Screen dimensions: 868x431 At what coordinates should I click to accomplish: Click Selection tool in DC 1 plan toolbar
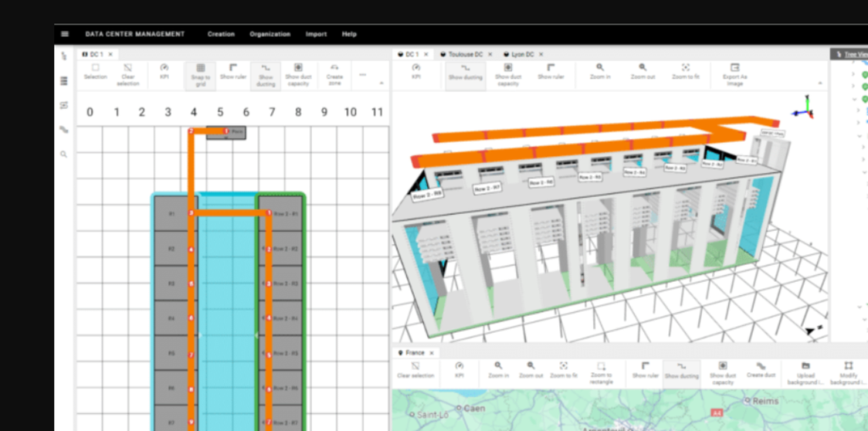coord(95,72)
